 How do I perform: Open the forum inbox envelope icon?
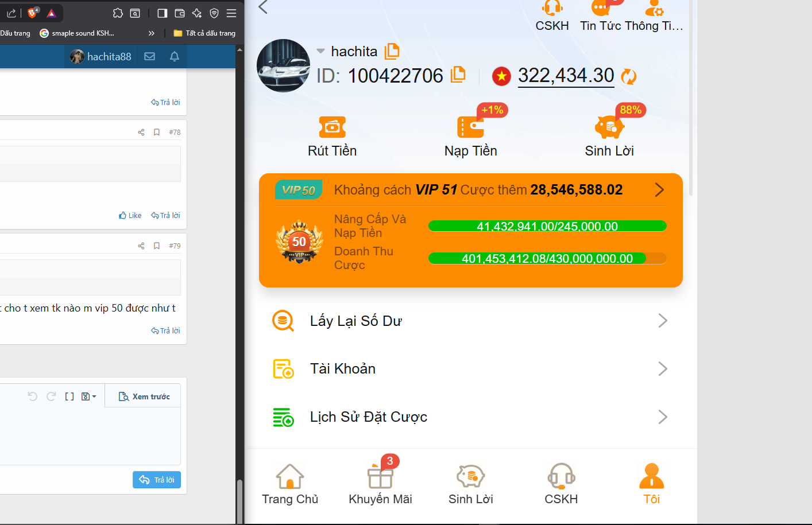(149, 56)
